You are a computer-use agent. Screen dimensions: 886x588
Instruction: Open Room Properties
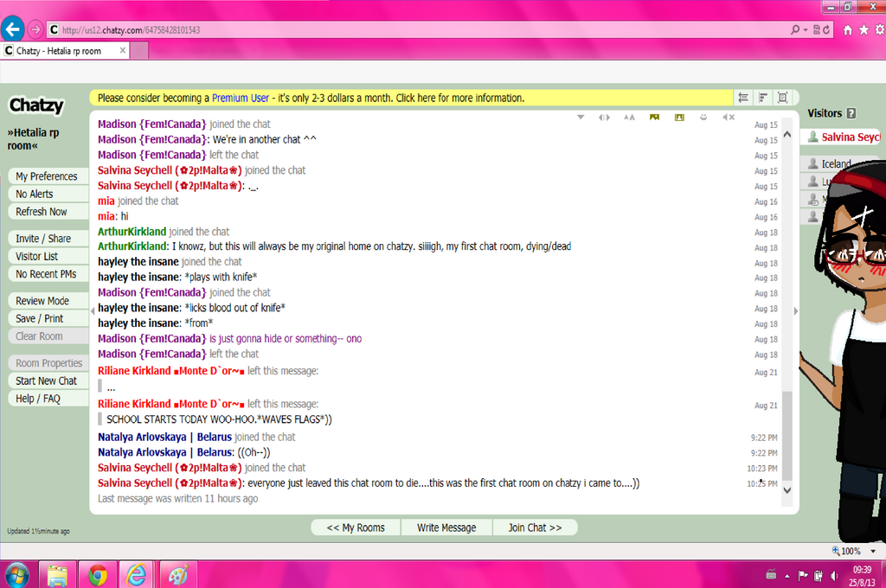point(48,363)
